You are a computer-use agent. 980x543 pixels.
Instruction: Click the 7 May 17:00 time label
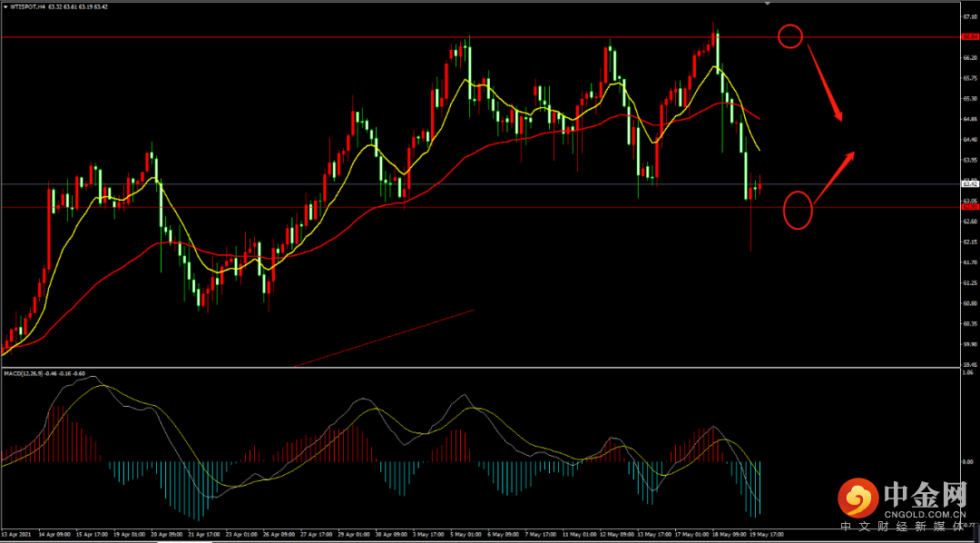tap(541, 535)
